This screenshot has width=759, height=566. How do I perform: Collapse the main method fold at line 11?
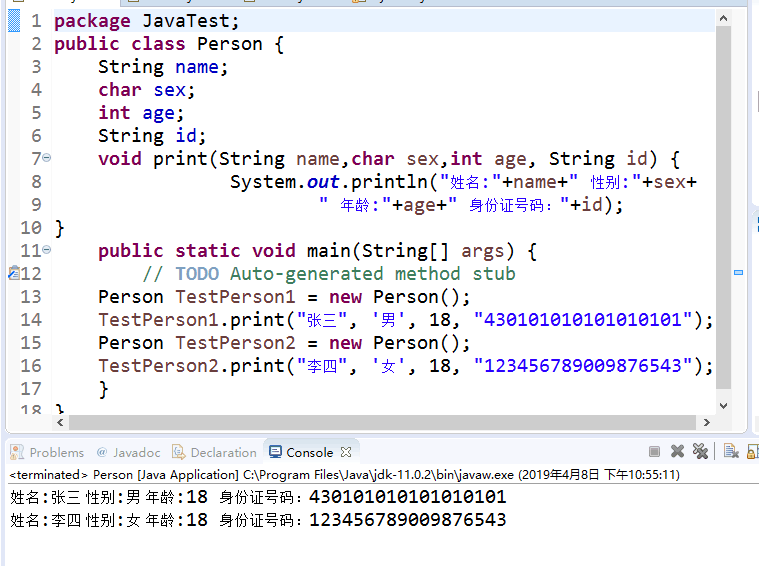(x=46, y=249)
